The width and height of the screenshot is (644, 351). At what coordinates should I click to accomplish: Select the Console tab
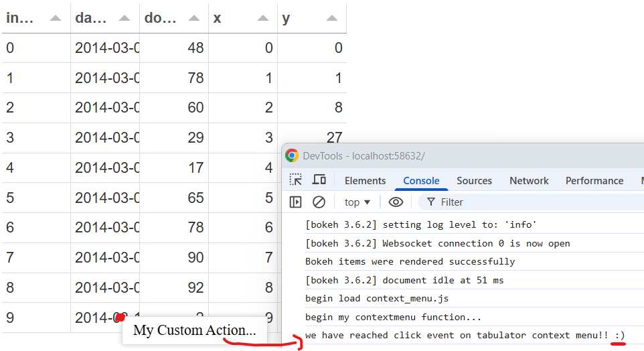coord(421,181)
